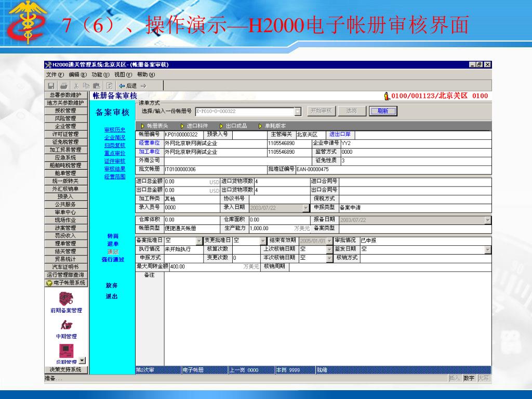Image resolution: width=532 pixels, height=399 pixels.
Task: Expand the 上次核销日期 dropdown
Action: [329, 249]
